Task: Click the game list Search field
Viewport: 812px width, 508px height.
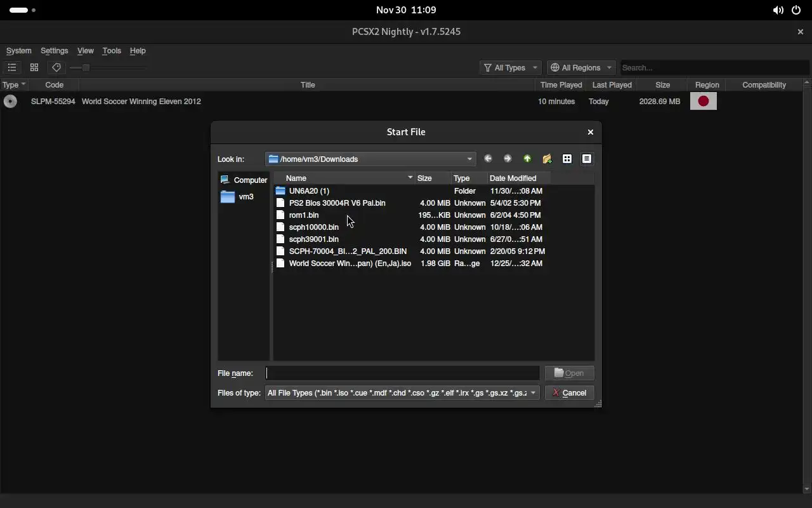Action: click(714, 67)
